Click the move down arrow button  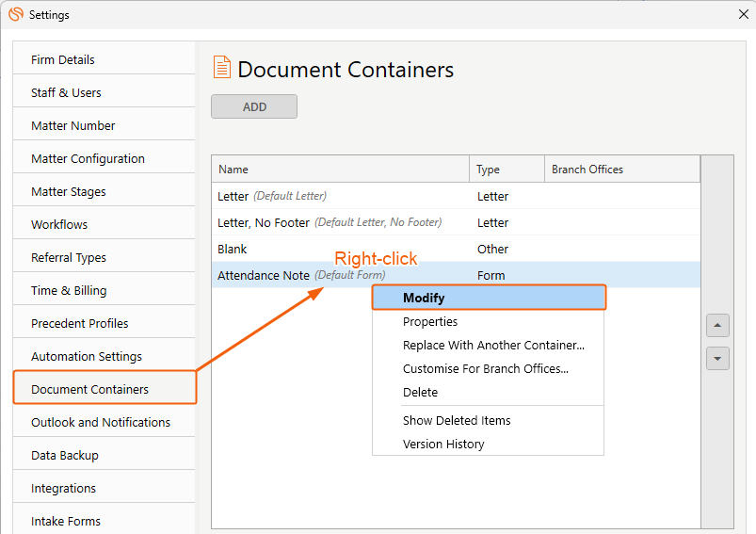pos(717,359)
